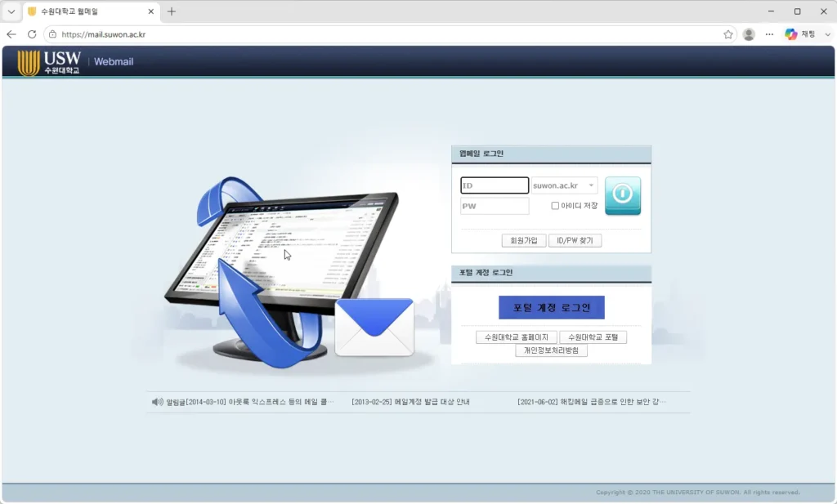Viewport: 837px width, 504px height.
Task: Click the 회원가입 button
Action: (x=524, y=240)
